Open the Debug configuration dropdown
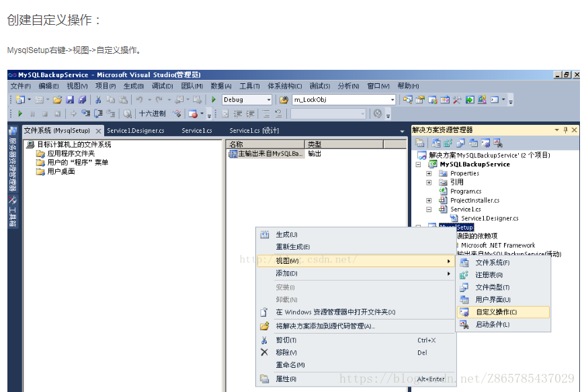Viewport: 582px width, 392px height. coord(269,100)
